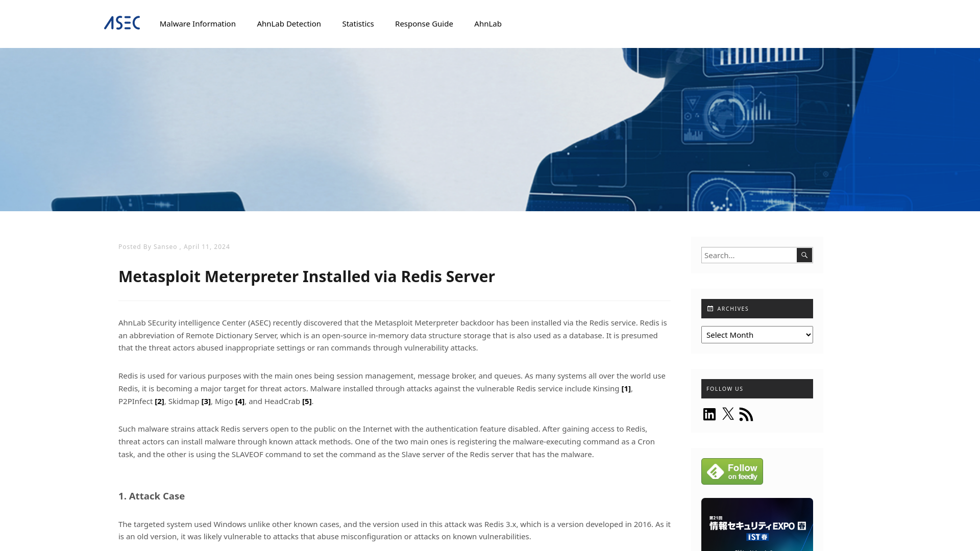Click the reference link [3] for Skidmap
This screenshot has height=551, width=980.
pyautogui.click(x=206, y=401)
